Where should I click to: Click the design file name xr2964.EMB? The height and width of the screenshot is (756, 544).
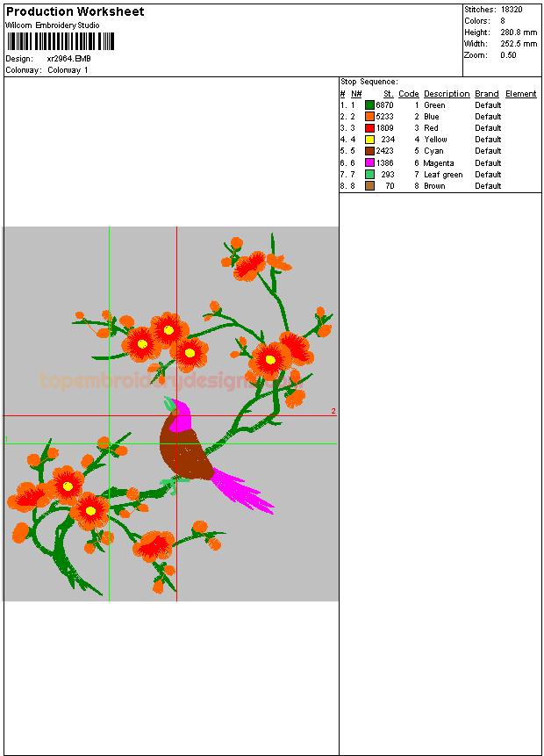coord(68,59)
